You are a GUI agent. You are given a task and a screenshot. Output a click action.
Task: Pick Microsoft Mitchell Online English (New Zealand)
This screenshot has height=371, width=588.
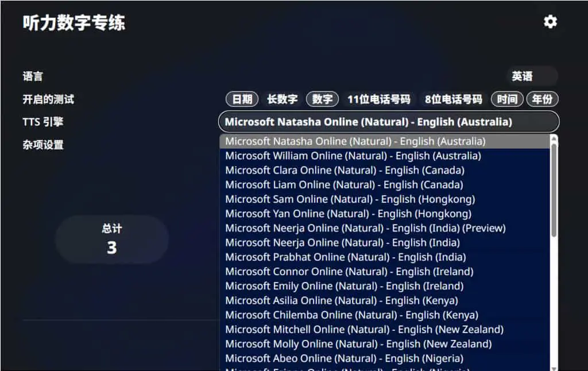tap(385, 329)
